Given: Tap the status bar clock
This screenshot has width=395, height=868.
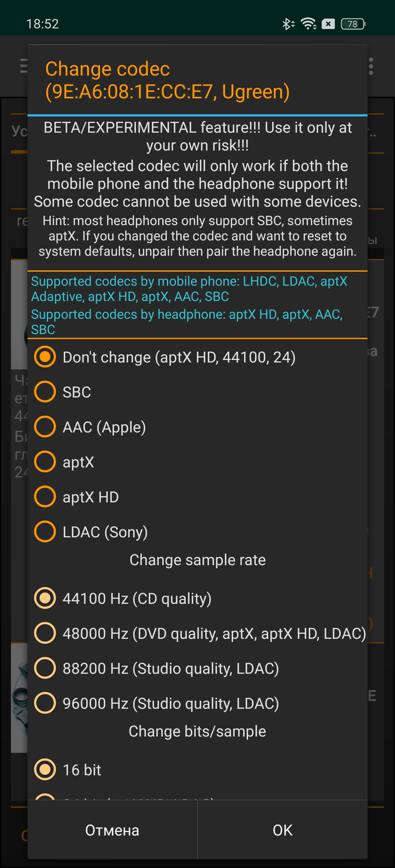Looking at the screenshot, I should (x=42, y=24).
